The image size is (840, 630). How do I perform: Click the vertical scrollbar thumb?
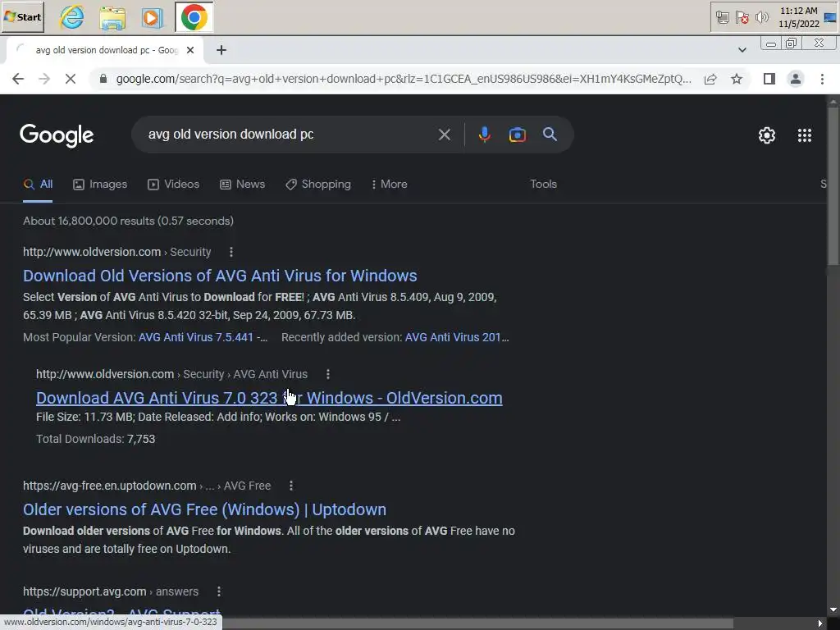[833, 186]
